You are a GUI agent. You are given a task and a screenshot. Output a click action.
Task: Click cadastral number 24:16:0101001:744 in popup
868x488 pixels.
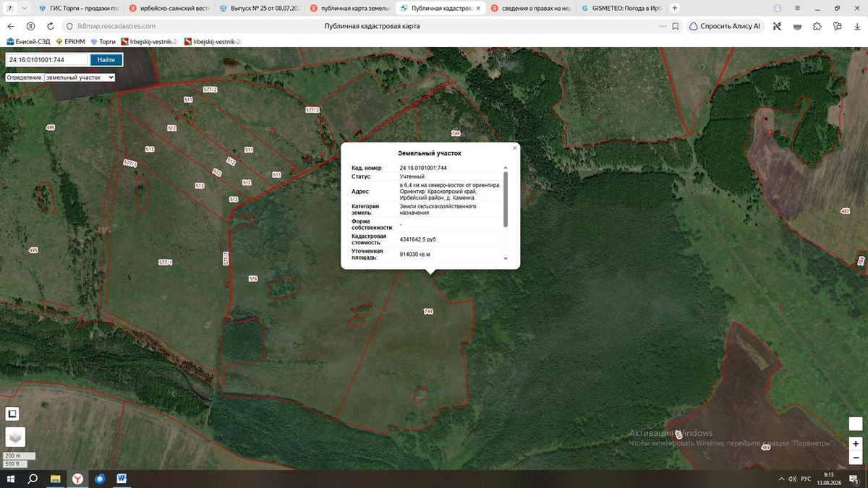423,168
